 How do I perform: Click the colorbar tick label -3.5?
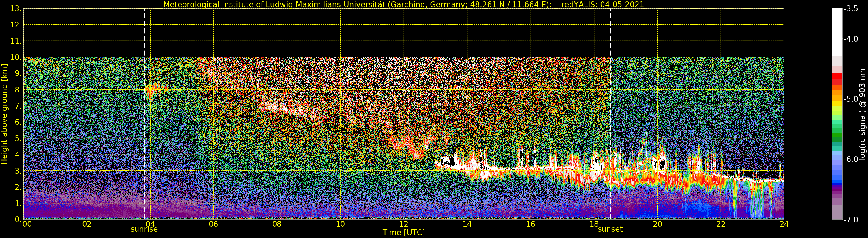coord(851,9)
